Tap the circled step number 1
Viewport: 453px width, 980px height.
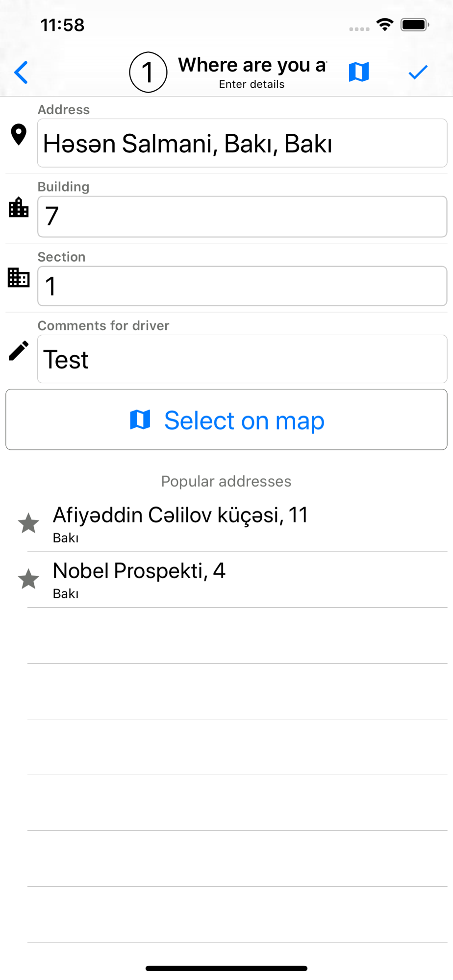[x=148, y=72]
